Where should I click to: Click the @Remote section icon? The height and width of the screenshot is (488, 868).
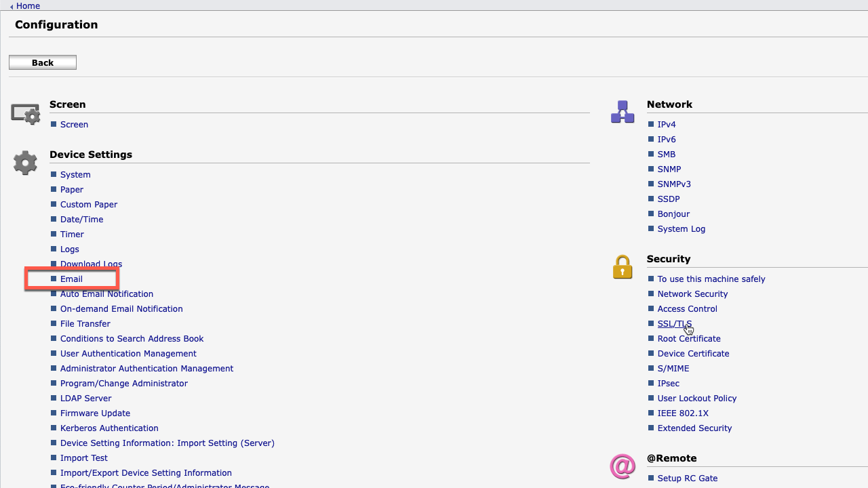tap(623, 466)
